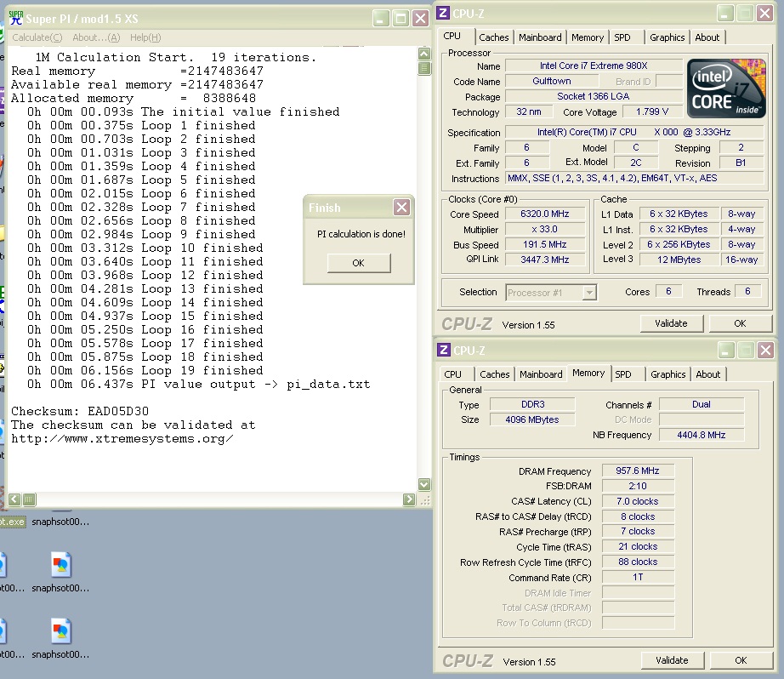Open the About menu in Super PI
The width and height of the screenshot is (784, 679).
click(x=95, y=37)
